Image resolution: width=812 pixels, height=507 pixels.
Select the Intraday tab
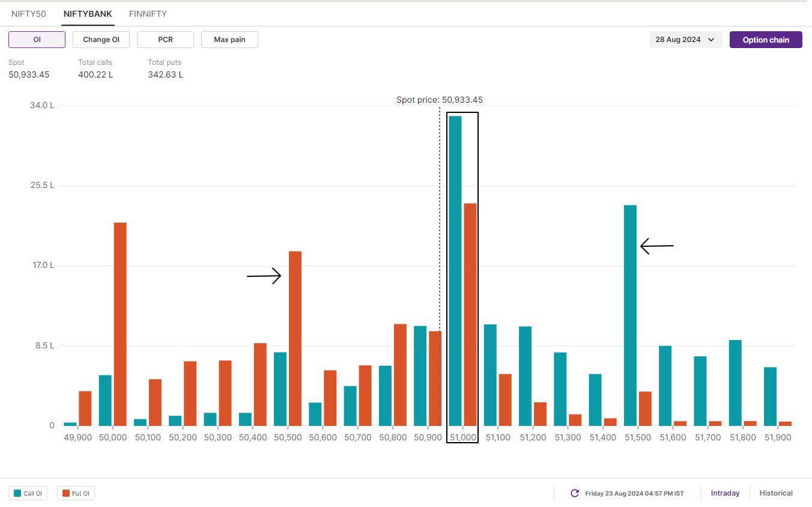725,493
